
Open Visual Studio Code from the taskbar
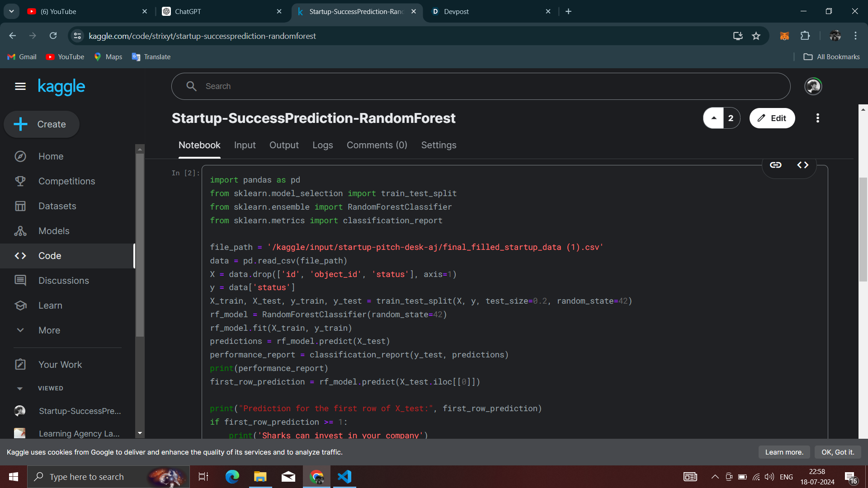(x=344, y=477)
